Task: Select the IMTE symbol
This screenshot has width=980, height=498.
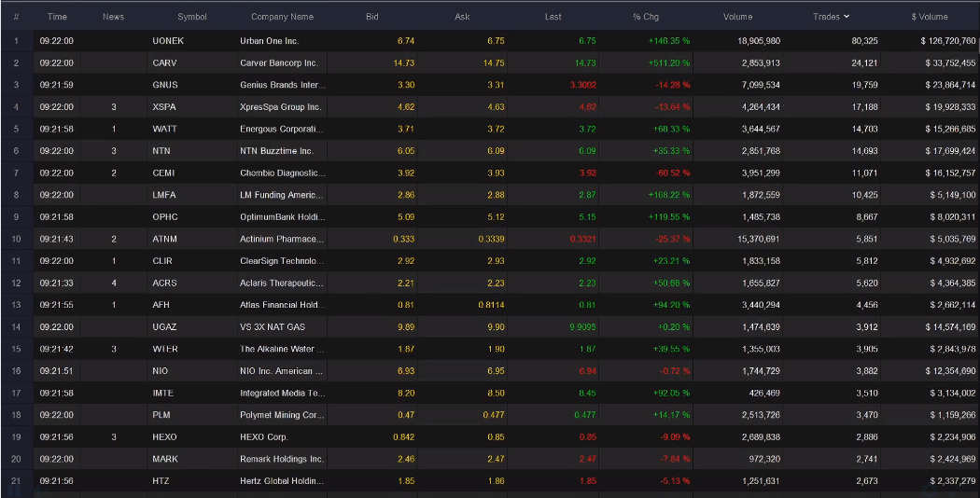Action: (162, 393)
